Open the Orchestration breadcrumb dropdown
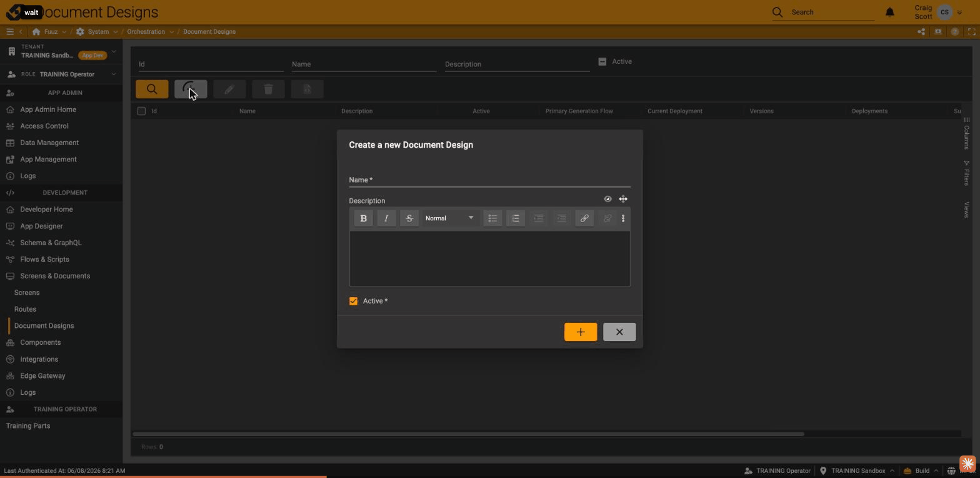The height and width of the screenshot is (478, 980). click(x=171, y=31)
